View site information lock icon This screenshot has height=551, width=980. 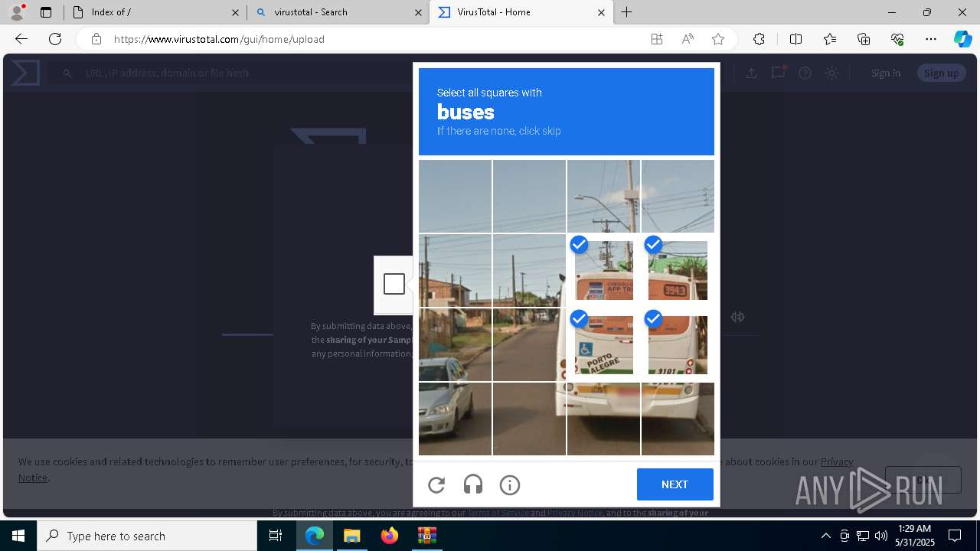[x=96, y=39]
